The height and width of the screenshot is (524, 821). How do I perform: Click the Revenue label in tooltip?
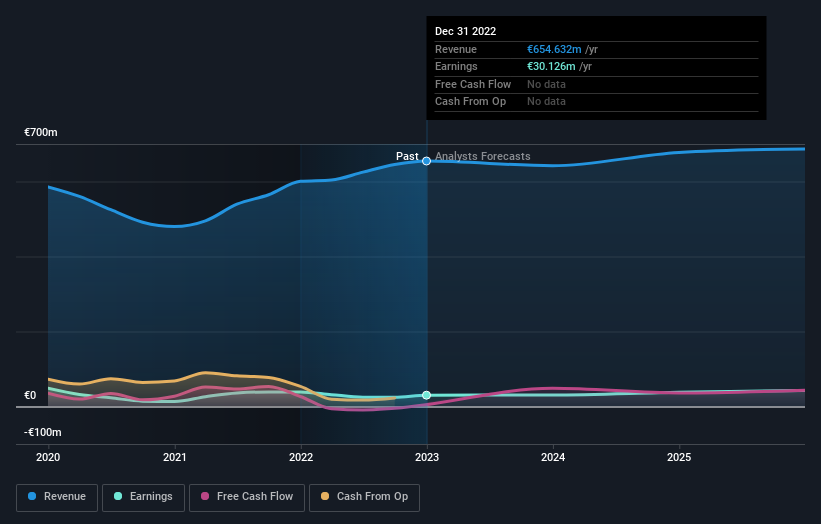tap(456, 49)
